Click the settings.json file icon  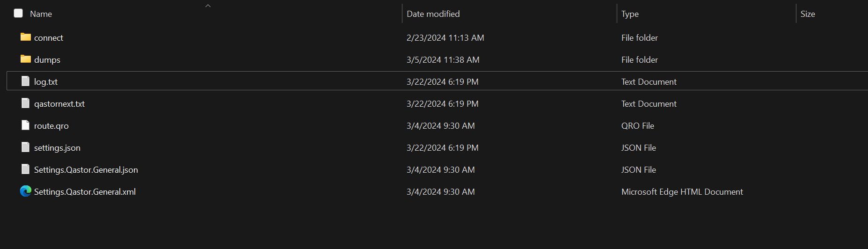pyautogui.click(x=26, y=147)
